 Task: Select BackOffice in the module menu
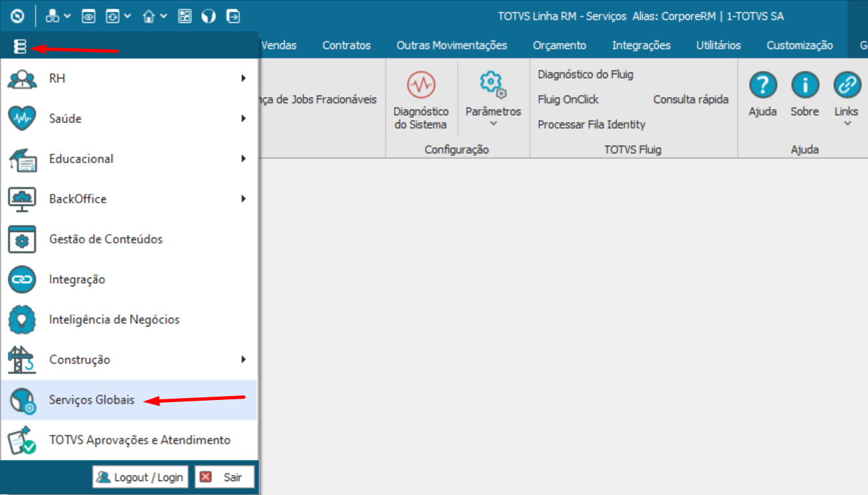pos(129,199)
